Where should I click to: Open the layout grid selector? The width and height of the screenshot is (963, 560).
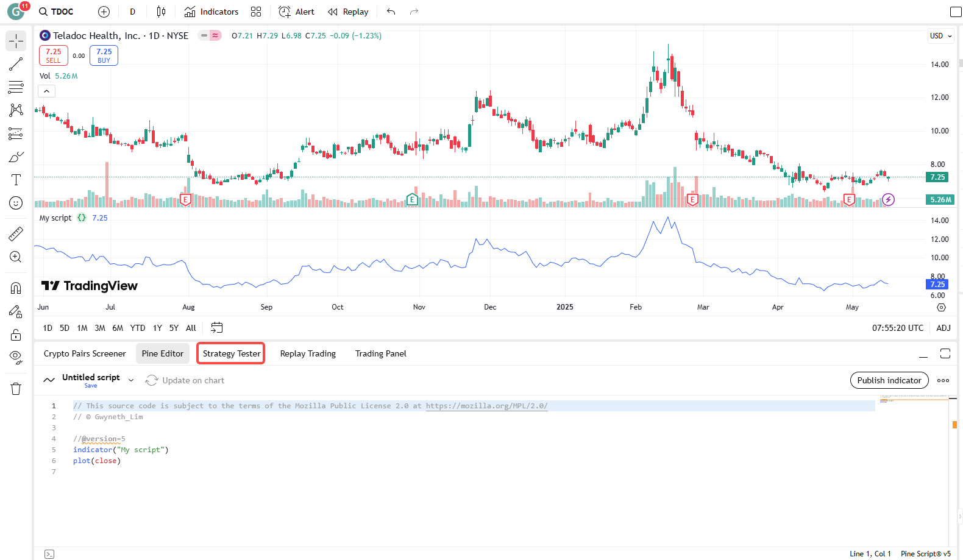coord(256,12)
